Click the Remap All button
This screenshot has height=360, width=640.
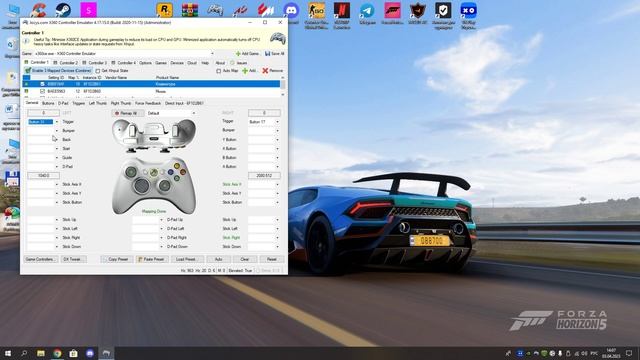(x=127, y=113)
